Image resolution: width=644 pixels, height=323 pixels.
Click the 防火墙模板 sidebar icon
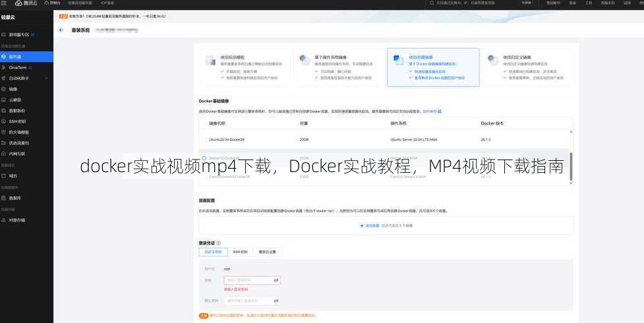pos(4,132)
